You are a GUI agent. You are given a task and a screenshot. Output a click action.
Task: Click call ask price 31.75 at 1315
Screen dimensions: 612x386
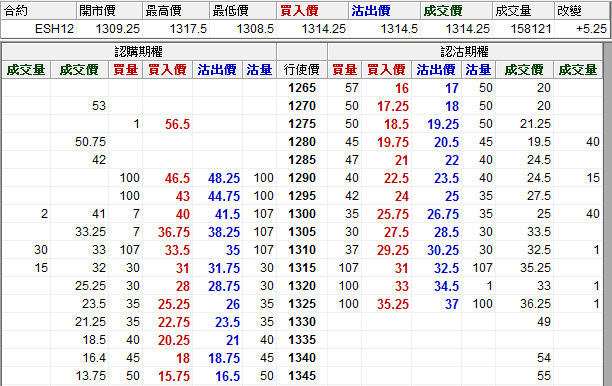tap(224, 268)
